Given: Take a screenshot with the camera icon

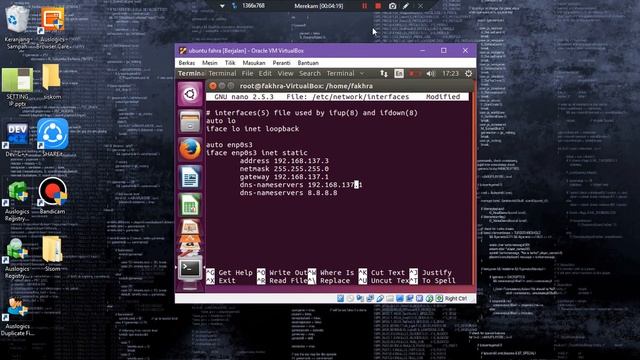Looking at the screenshot, I should click(392, 6).
